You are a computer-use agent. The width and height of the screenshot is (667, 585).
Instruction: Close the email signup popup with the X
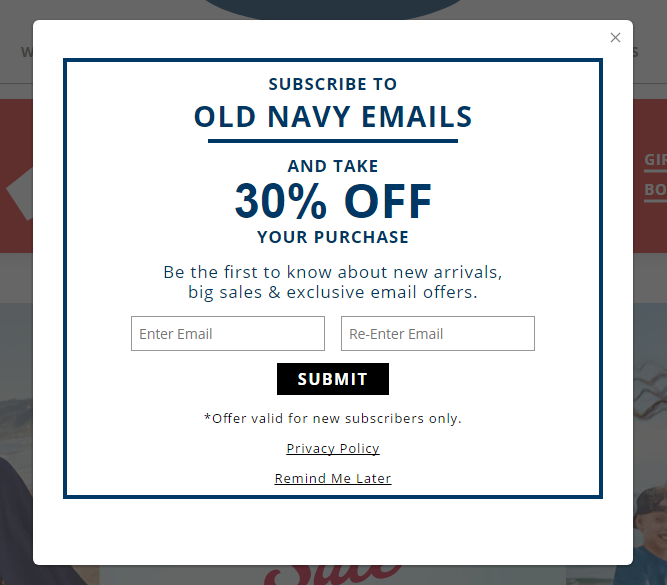(x=615, y=37)
